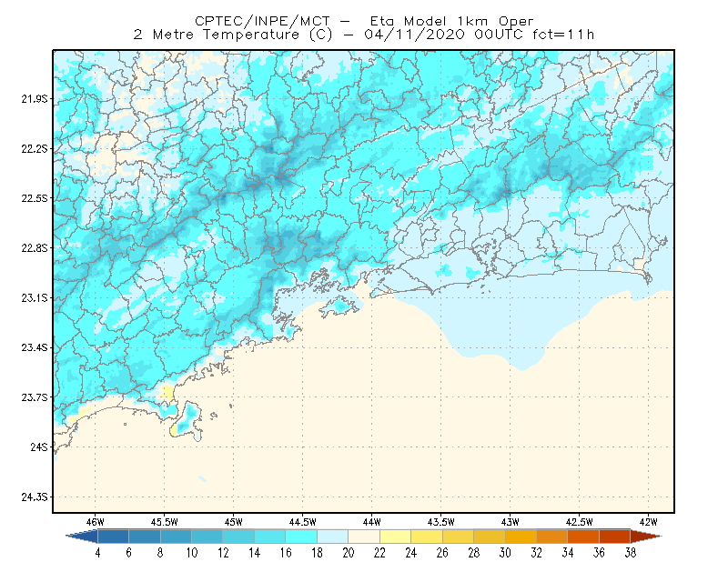This screenshot has width=728, height=562.
Task: Pick the 44.5W longitude axis label
Action: pyautogui.click(x=303, y=522)
